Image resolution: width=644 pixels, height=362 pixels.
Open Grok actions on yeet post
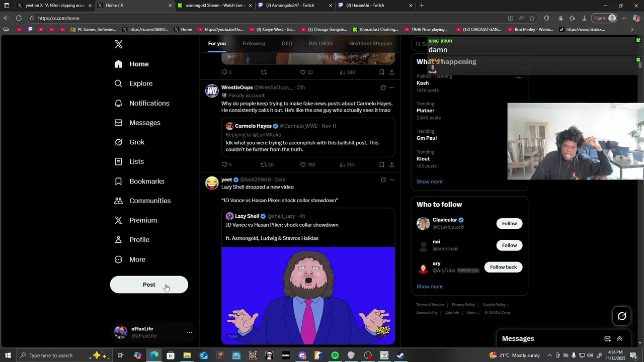pyautogui.click(x=383, y=179)
